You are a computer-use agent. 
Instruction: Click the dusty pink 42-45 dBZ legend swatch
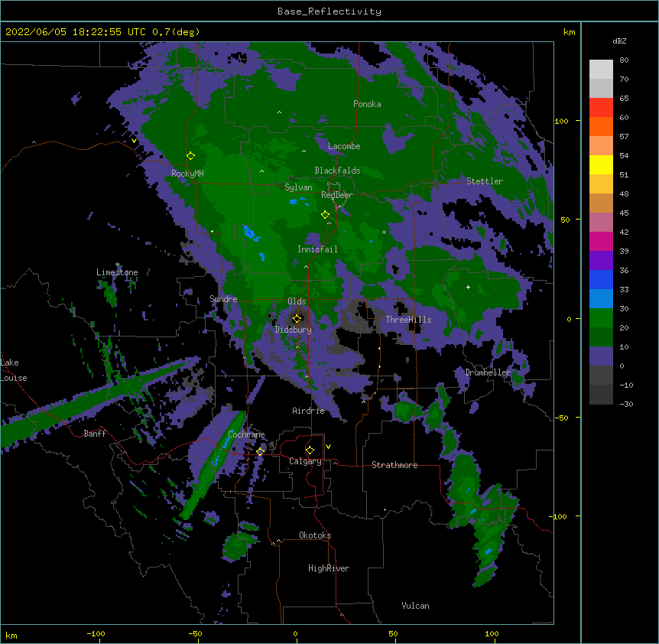tap(601, 223)
